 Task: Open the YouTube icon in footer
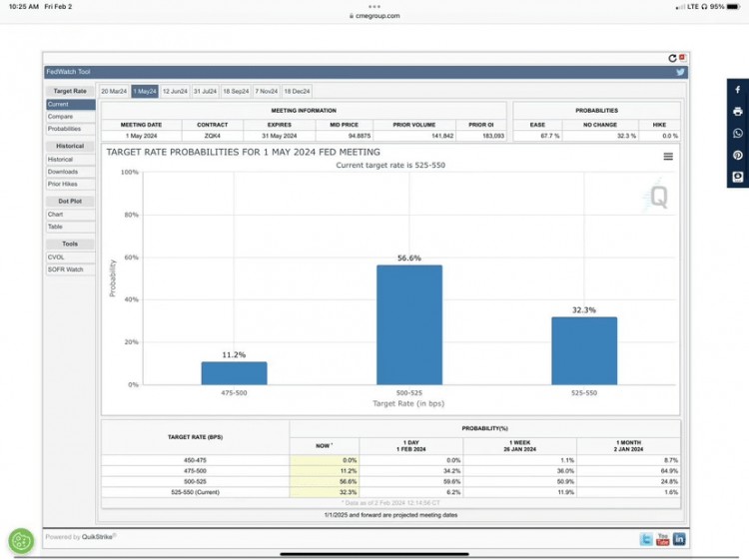click(x=662, y=539)
